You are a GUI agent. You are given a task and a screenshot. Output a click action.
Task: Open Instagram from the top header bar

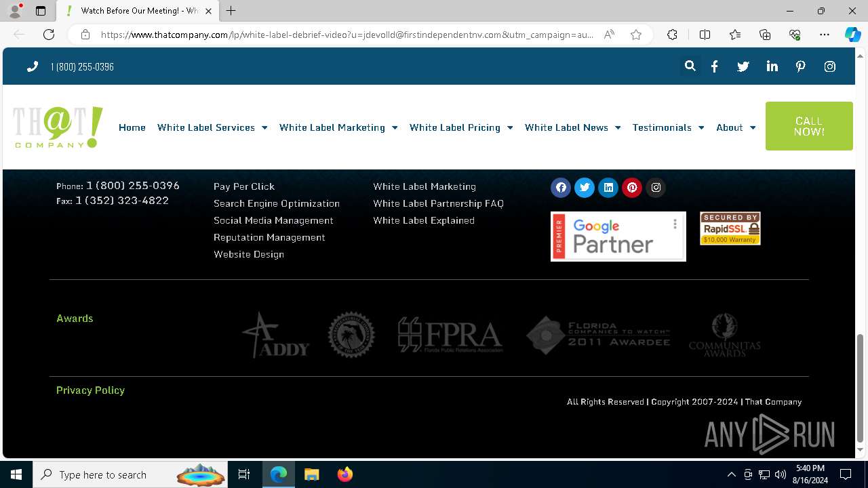[830, 66]
